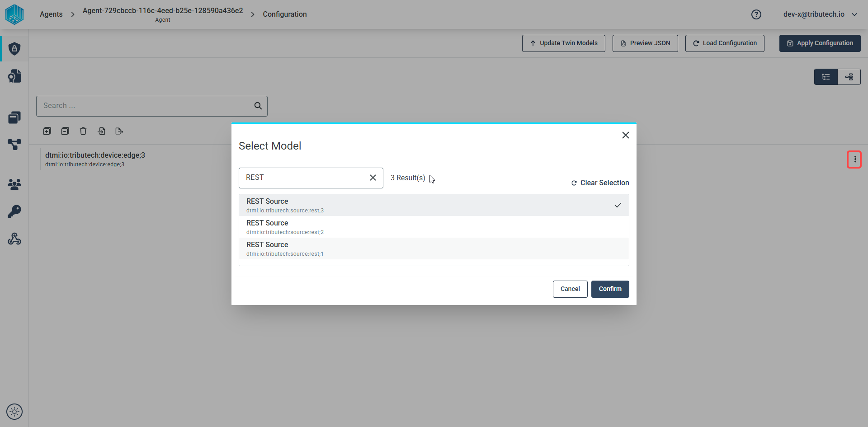Click the checkmark on selected REST Source
The width and height of the screenshot is (868, 427).
pyautogui.click(x=618, y=205)
